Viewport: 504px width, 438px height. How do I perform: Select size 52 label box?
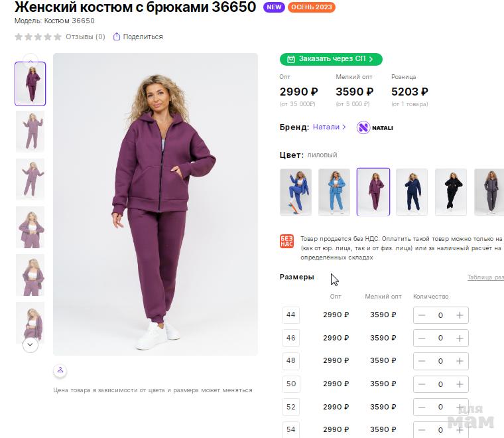tap(291, 407)
